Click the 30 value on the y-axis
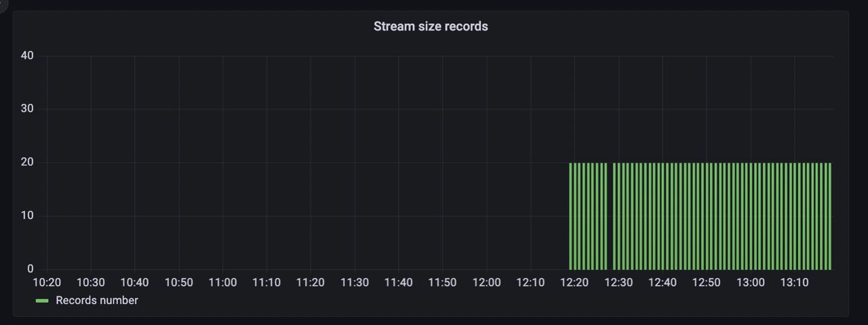 27,109
